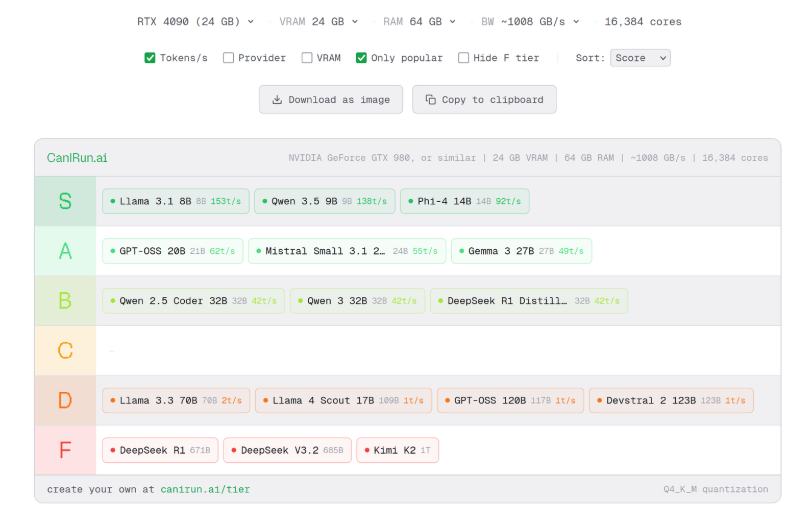Image resolution: width=812 pixels, height=522 pixels.
Task: Select the GPT-OSS 20B model chip
Action: click(x=173, y=251)
